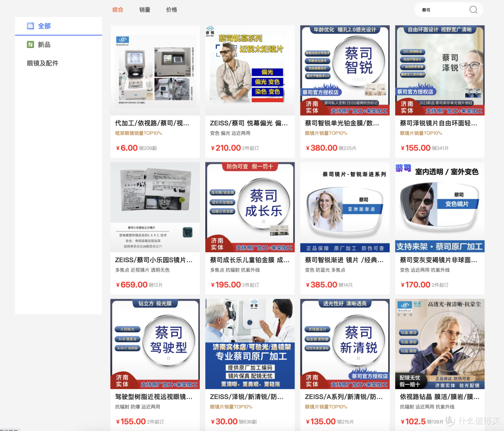The width and height of the screenshot is (504, 431).
Task: Select the 综合 sort tab
Action: (118, 10)
